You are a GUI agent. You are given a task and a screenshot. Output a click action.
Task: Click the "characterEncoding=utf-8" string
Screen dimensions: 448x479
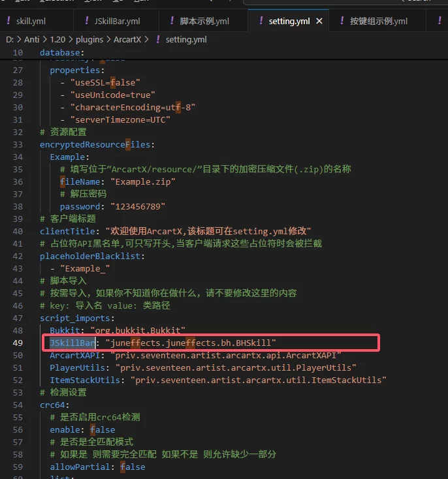(133, 108)
